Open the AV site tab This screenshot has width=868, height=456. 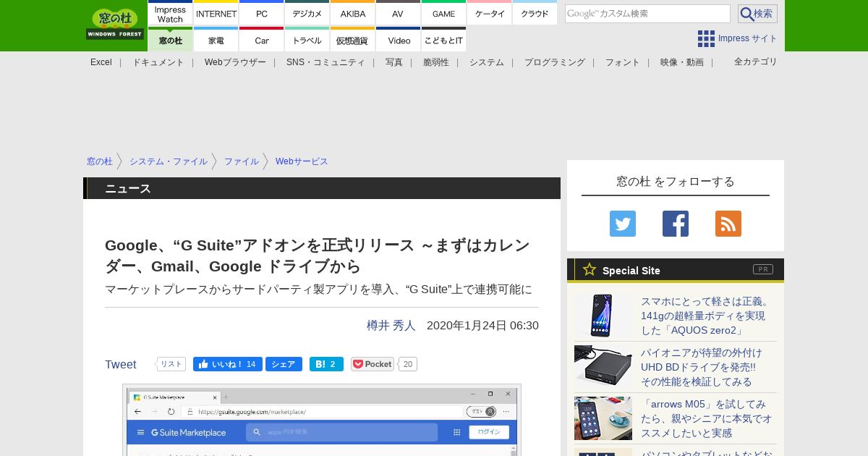click(x=398, y=13)
